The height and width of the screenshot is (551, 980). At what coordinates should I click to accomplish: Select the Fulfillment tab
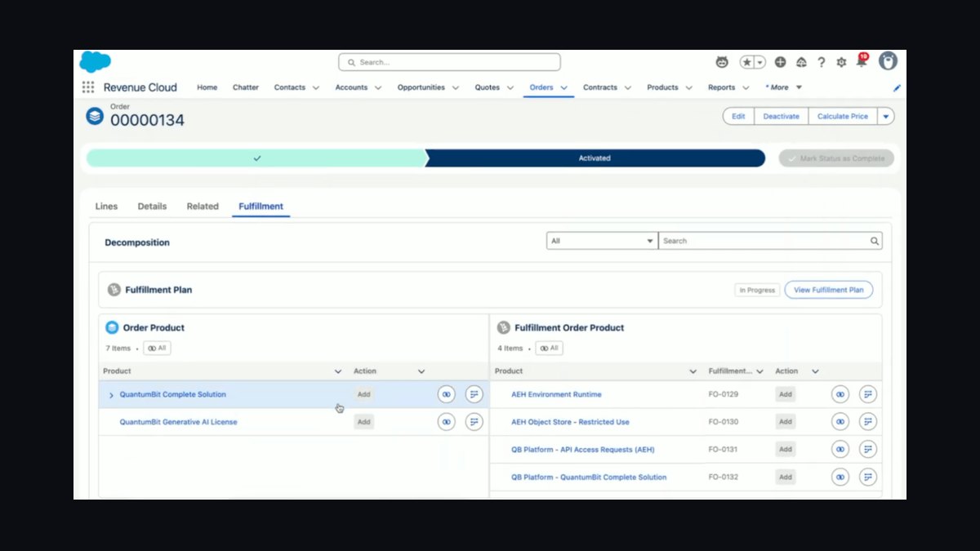pos(261,207)
